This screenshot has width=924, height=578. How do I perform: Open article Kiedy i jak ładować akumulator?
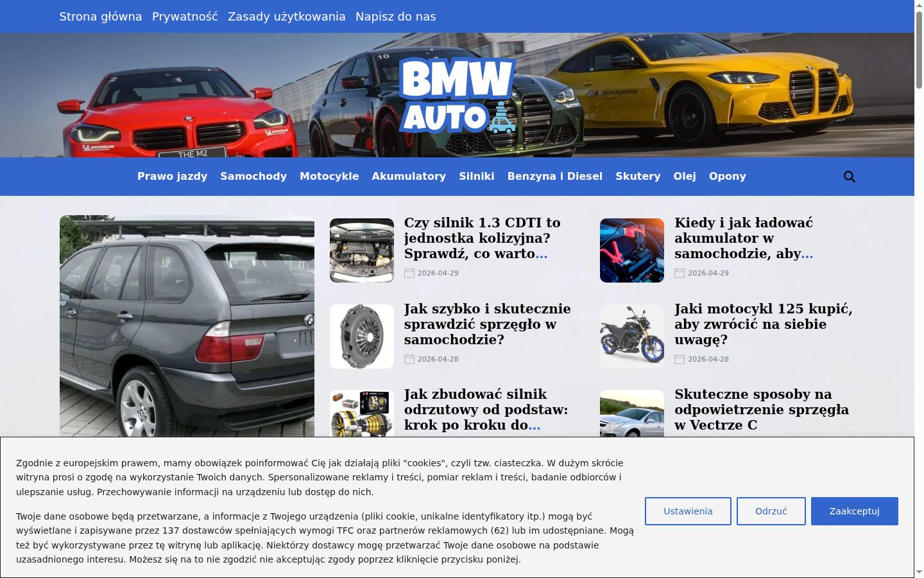click(744, 238)
